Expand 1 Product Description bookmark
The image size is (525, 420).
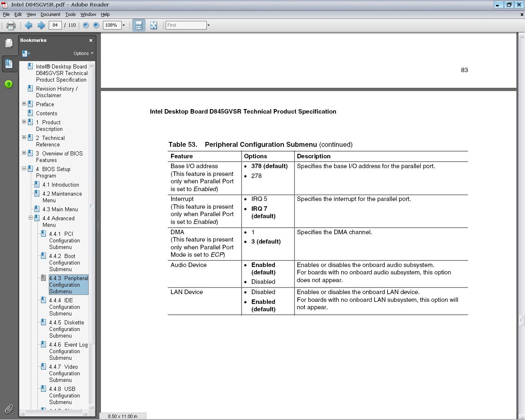(24, 122)
